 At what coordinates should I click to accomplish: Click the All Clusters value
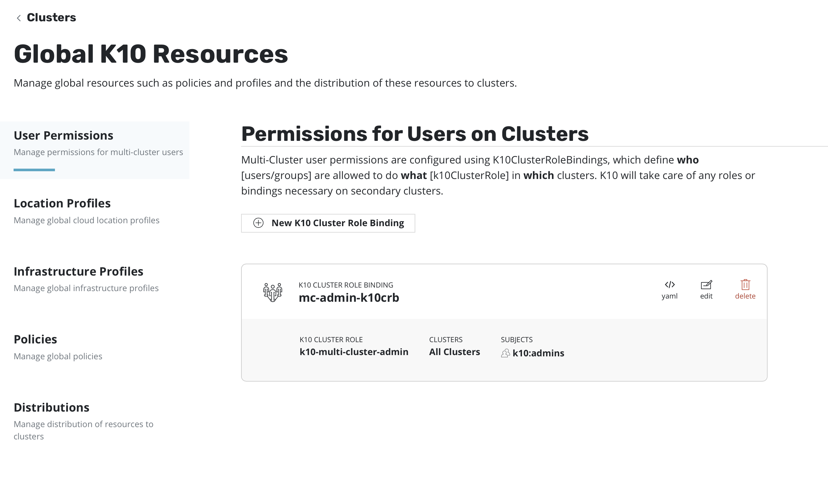[x=454, y=352]
